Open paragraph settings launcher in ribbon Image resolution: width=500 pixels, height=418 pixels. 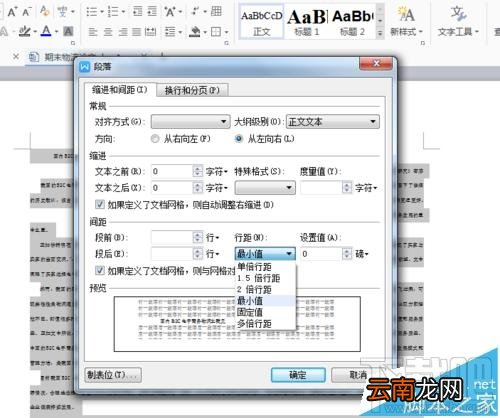coord(227,43)
